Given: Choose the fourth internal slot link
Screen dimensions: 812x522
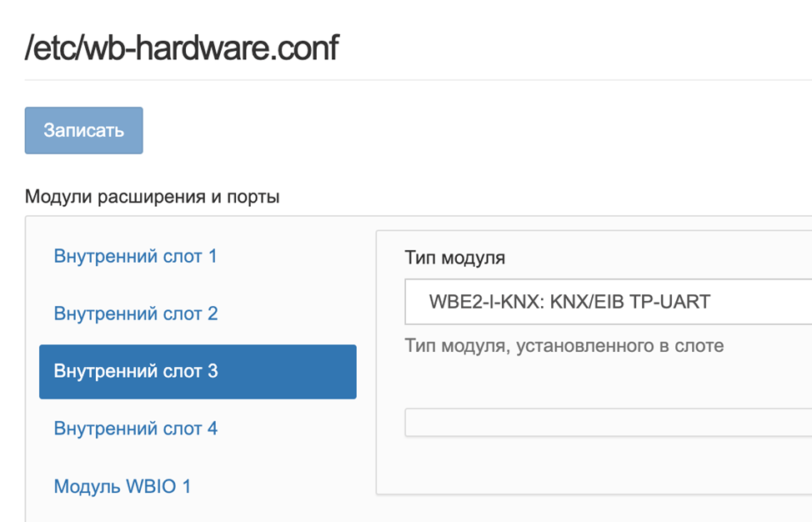Looking at the screenshot, I should tap(136, 429).
